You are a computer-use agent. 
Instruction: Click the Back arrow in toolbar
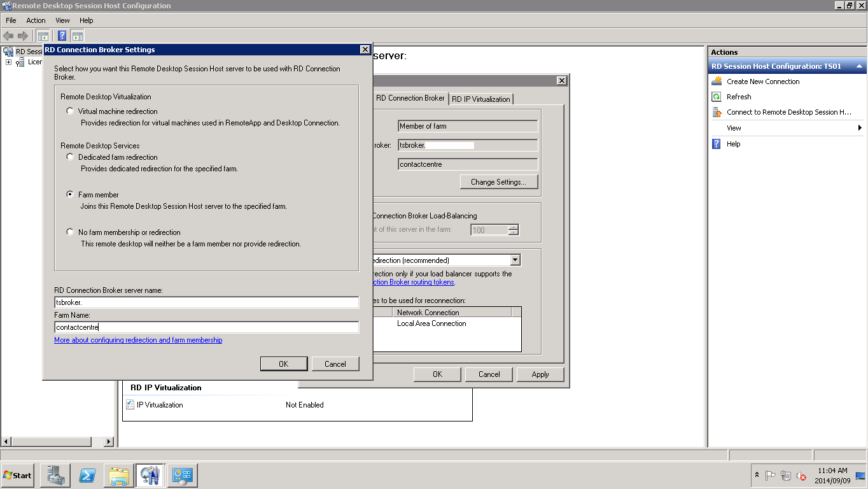tap(8, 36)
